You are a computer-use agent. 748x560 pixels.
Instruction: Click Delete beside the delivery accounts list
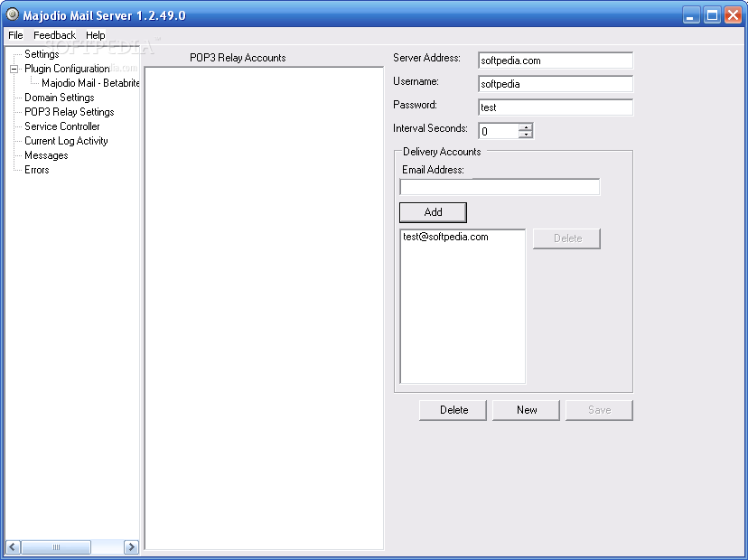566,238
